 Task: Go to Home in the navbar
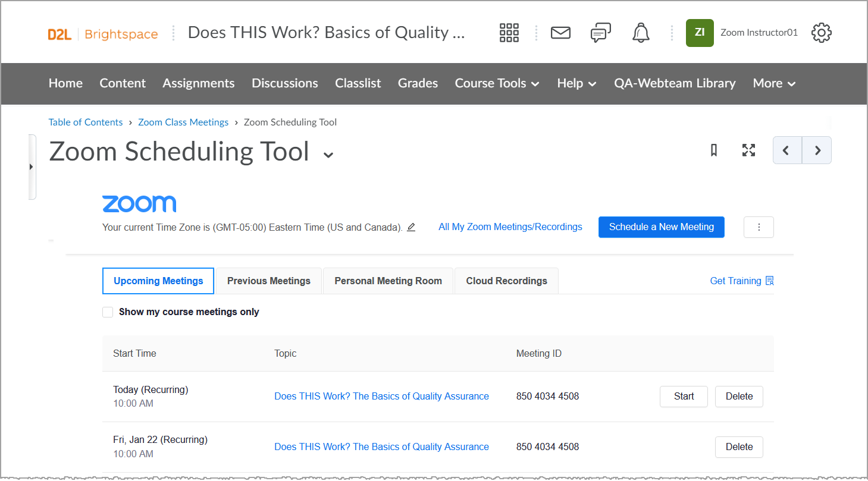[65, 83]
